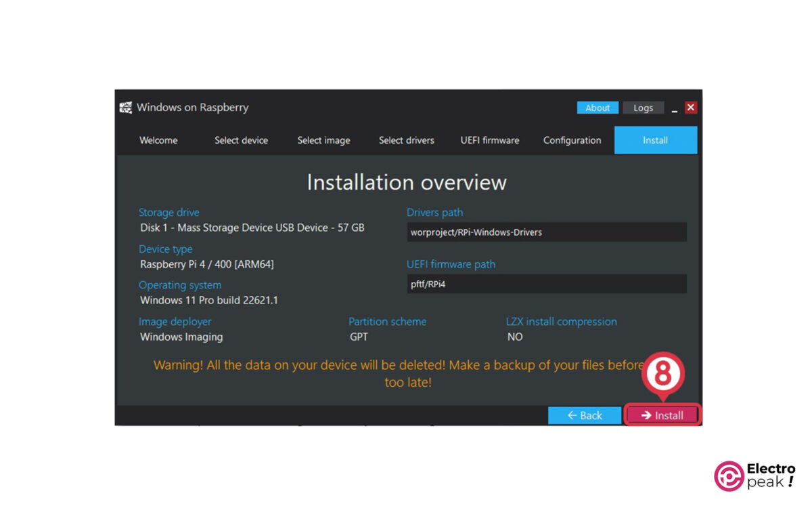Open the UEFI firmware tab
The width and height of the screenshot is (812, 508).
[490, 140]
